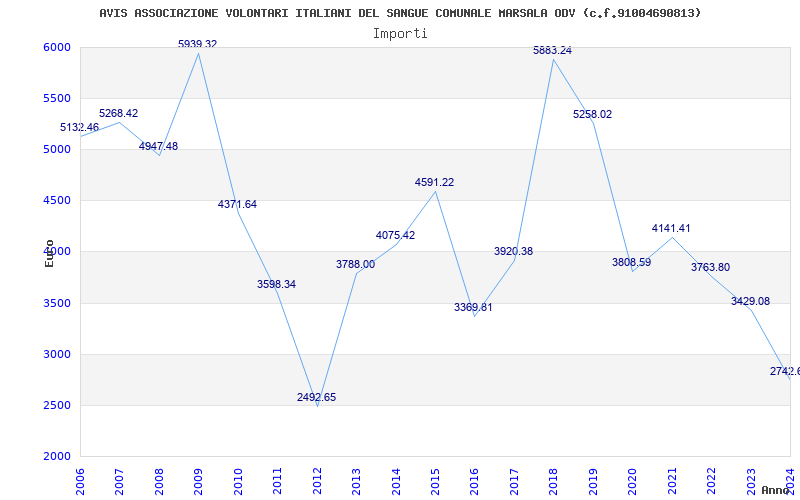Click x-axis year 2016

474,481
